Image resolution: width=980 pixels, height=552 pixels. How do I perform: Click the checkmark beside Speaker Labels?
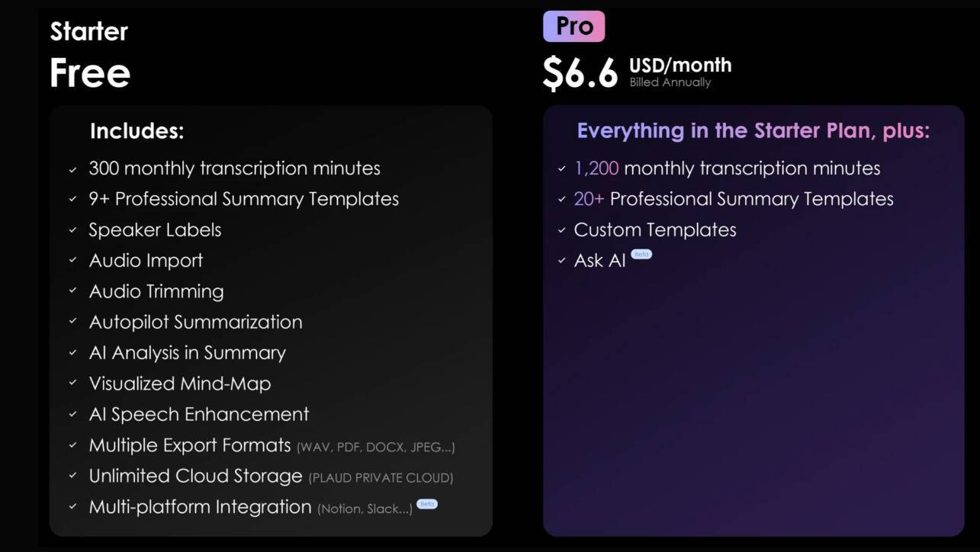point(73,230)
